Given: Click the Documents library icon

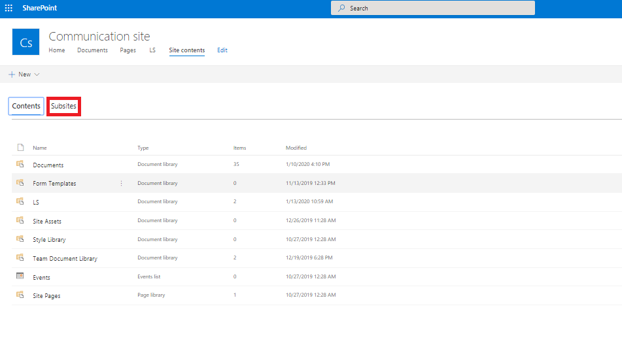Looking at the screenshot, I should [x=20, y=164].
